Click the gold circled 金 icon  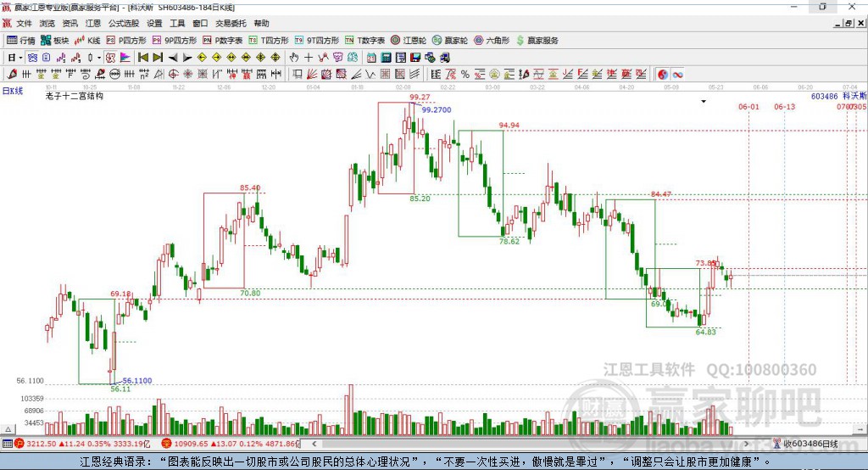pos(494,74)
